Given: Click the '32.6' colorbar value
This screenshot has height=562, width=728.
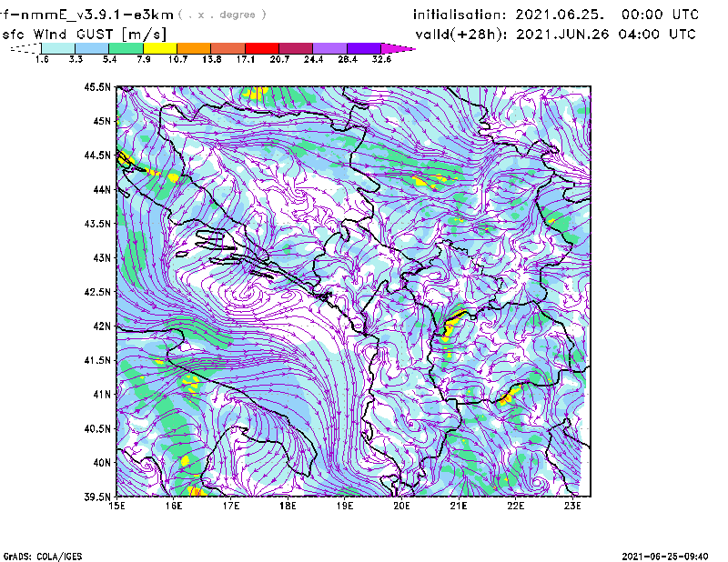Looking at the screenshot, I should point(381,59).
